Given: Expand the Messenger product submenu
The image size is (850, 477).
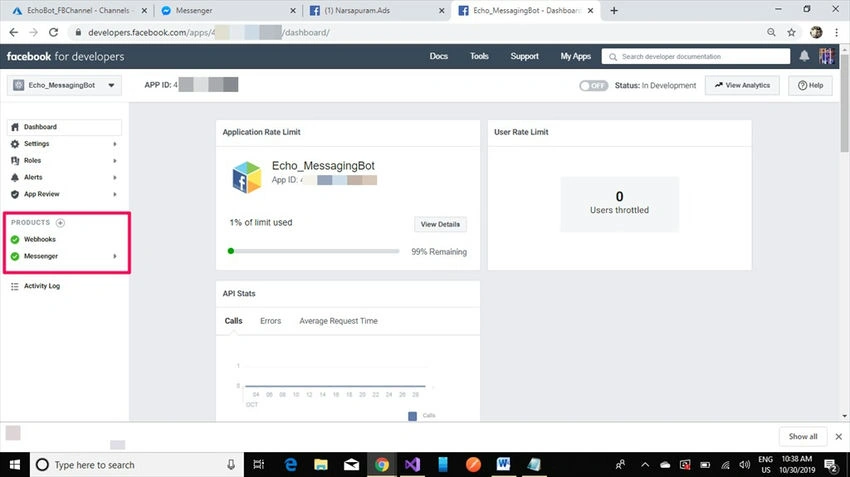Looking at the screenshot, I should click(x=64, y=256).
